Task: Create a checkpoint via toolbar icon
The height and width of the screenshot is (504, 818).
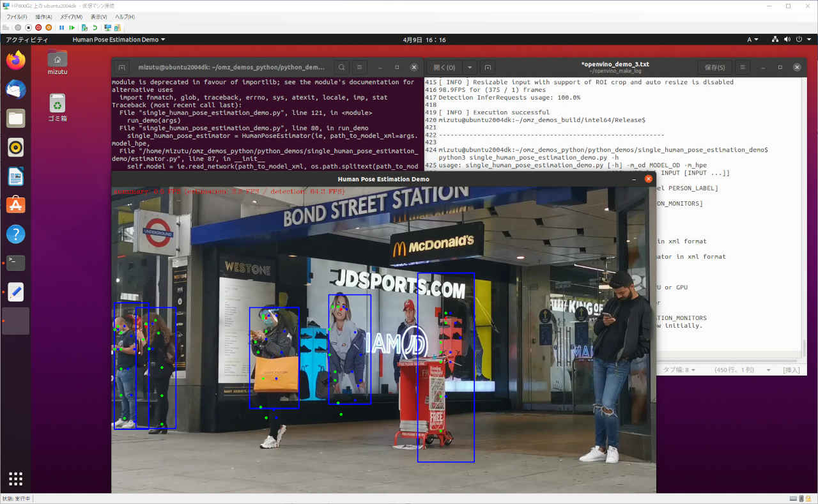Action: coord(84,27)
